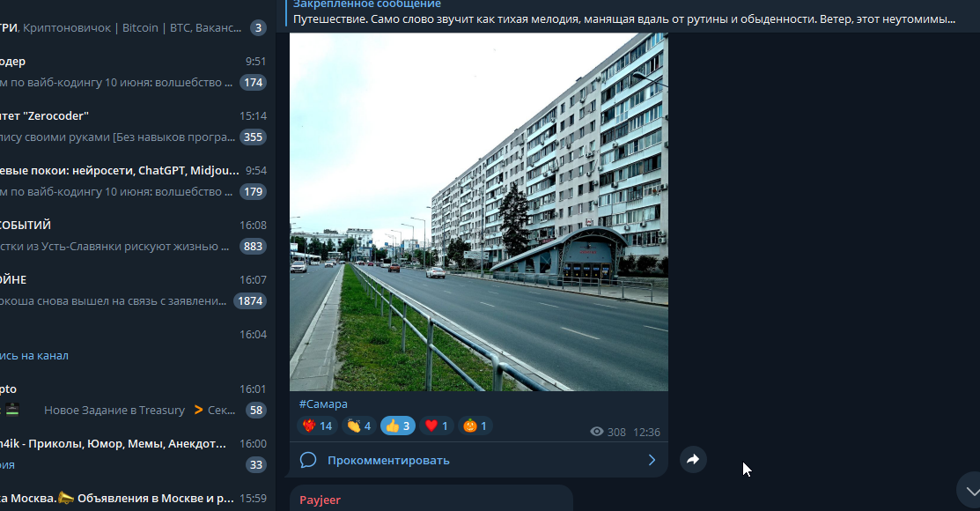Select the Treasury chat with 58 unread
Screen dimensions: 980x511
pos(135,400)
